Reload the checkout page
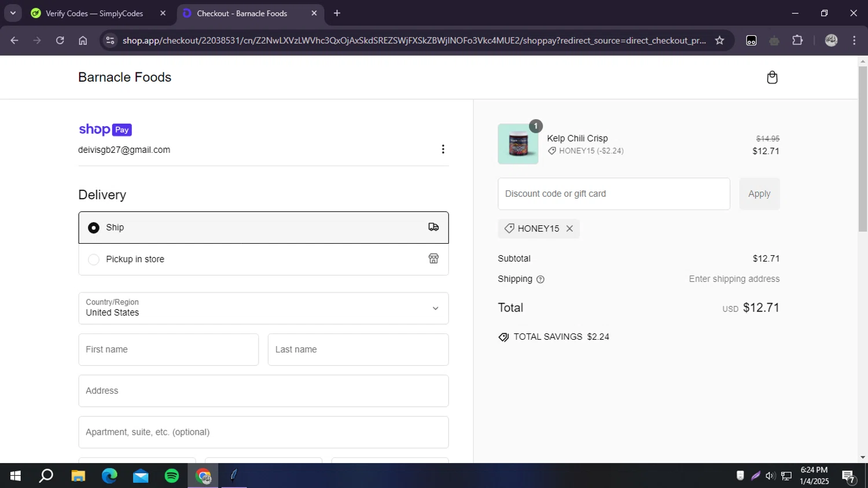Image resolution: width=868 pixels, height=488 pixels. click(60, 41)
